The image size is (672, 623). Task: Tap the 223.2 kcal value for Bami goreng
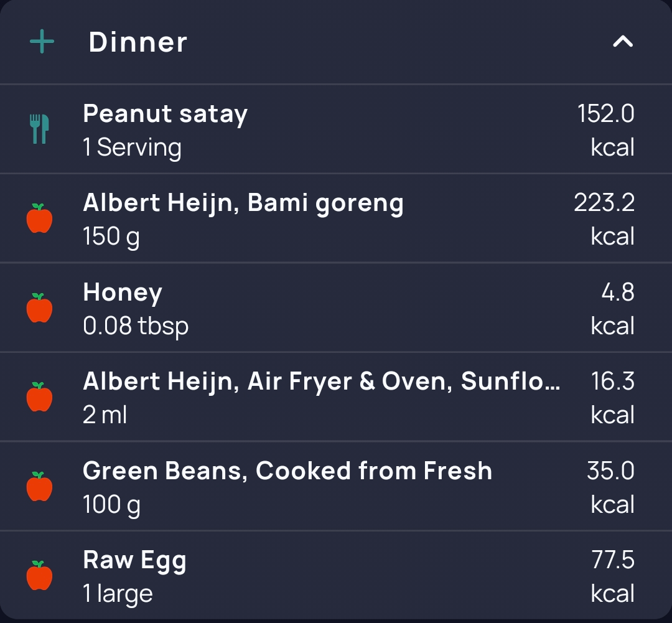(x=604, y=218)
